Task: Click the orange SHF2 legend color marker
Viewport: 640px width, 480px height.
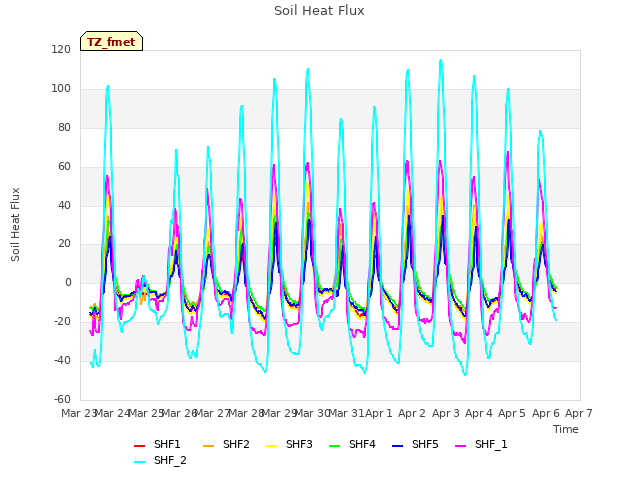Action: [x=208, y=446]
